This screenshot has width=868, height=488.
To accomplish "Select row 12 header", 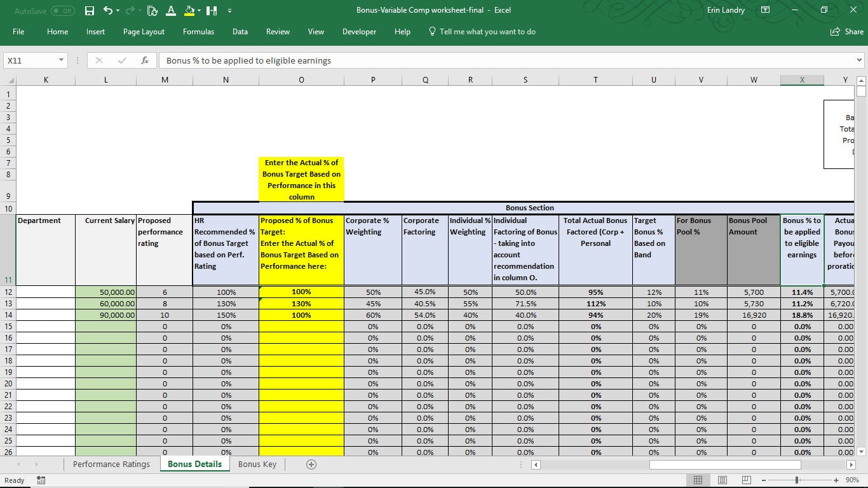I will point(9,292).
